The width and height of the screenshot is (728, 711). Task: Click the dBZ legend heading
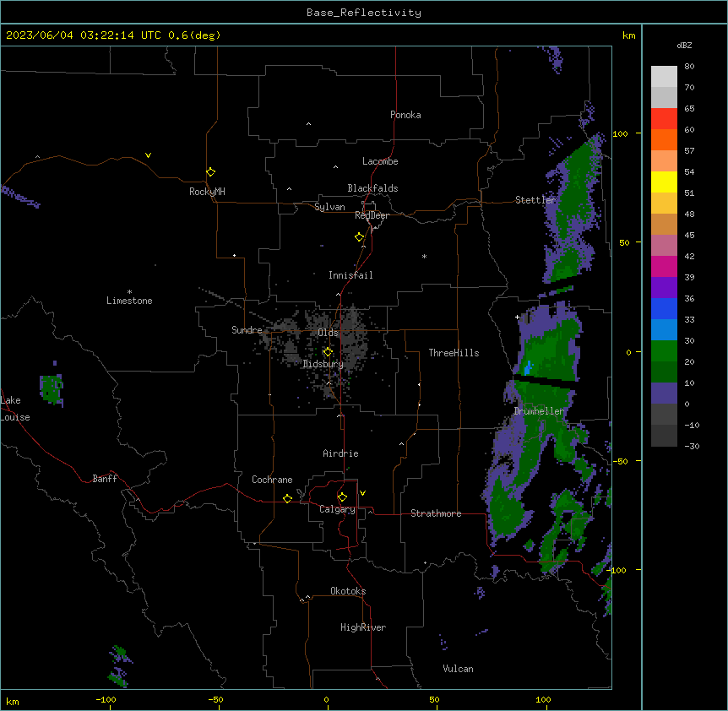(684, 45)
